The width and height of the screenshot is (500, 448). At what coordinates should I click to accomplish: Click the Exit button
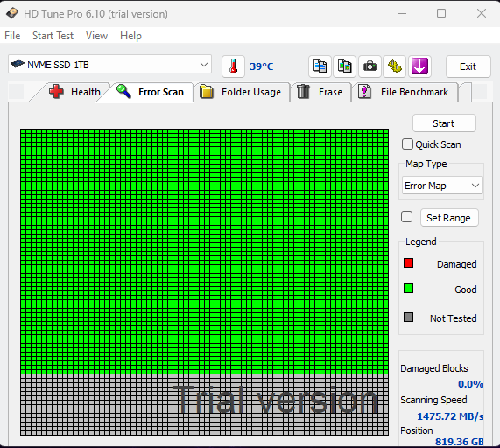pyautogui.click(x=468, y=66)
